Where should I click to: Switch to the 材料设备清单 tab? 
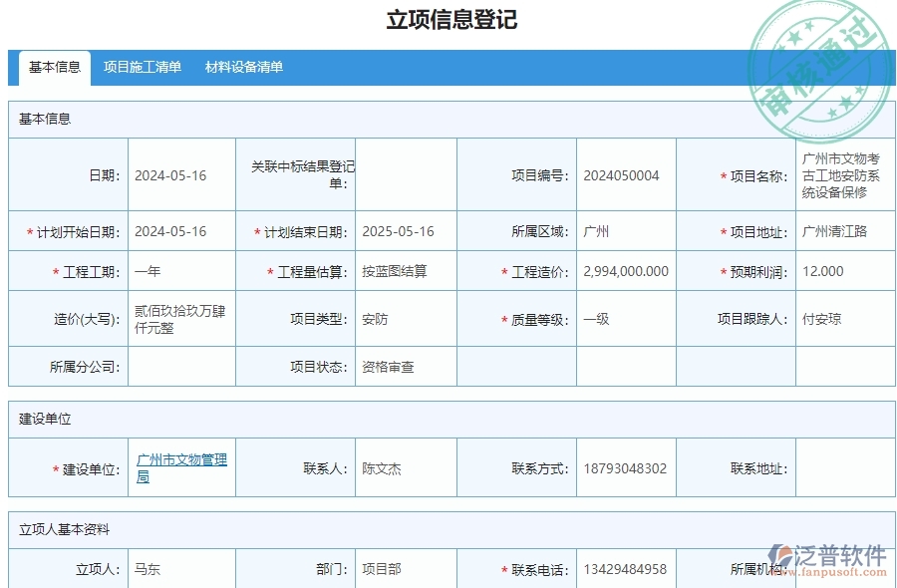[244, 68]
